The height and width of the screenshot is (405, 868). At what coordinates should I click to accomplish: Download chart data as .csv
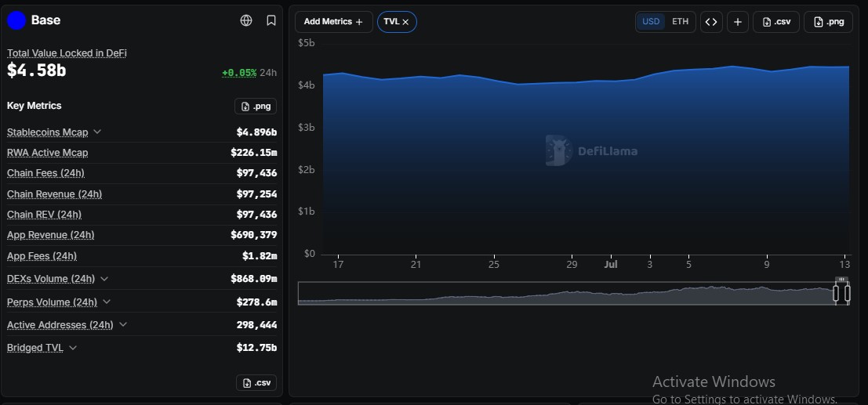(776, 22)
